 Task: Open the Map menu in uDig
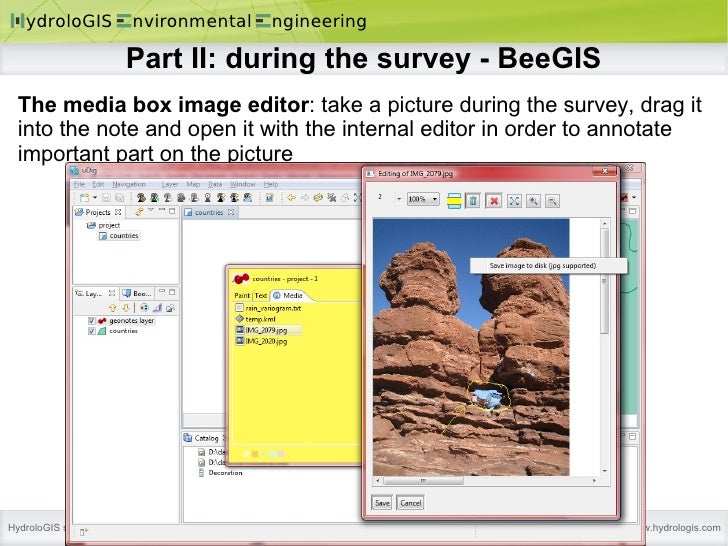click(x=193, y=184)
